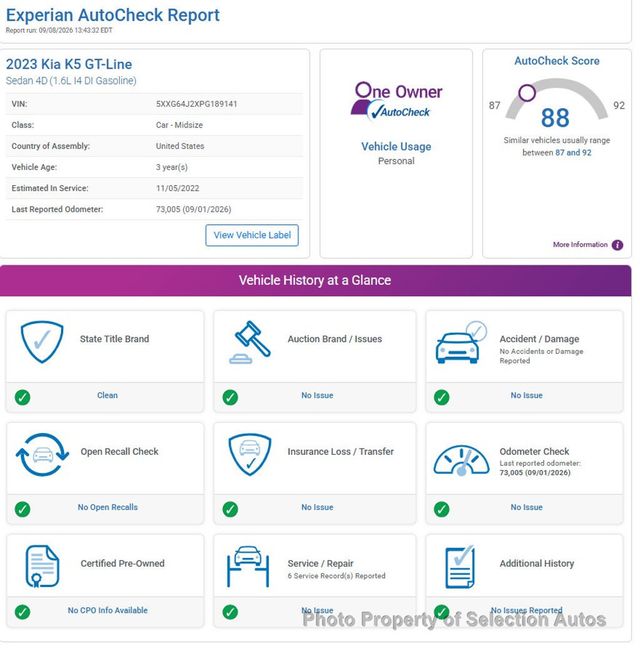Click green check beside No Open Recalls
Image resolution: width=640 pixels, height=648 pixels.
[x=22, y=509]
